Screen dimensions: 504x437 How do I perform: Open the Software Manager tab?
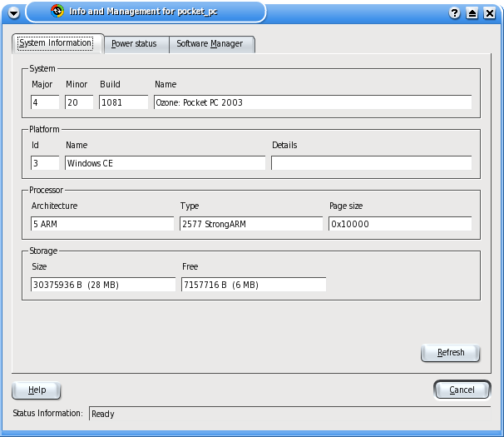(x=210, y=44)
